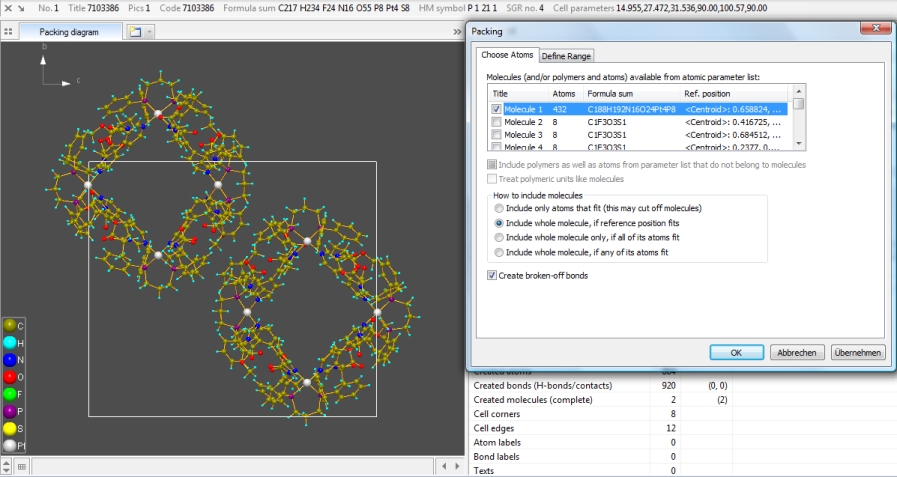Image resolution: width=897 pixels, height=477 pixels.
Task: Click the green fluorine sphere in legend
Action: pyautogui.click(x=10, y=394)
